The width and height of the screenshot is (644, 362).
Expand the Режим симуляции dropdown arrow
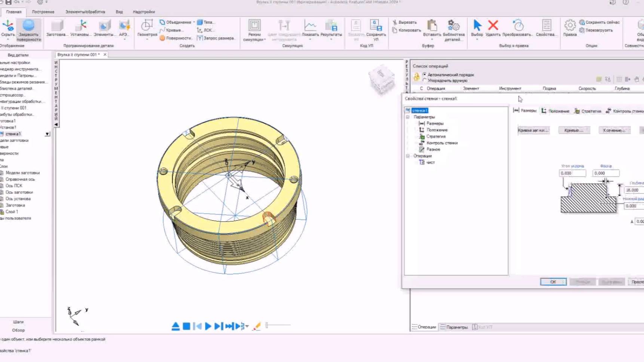(x=265, y=39)
